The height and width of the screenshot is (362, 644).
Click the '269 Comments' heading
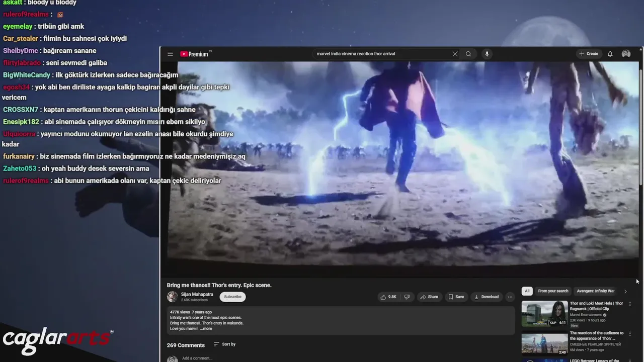[x=186, y=345]
